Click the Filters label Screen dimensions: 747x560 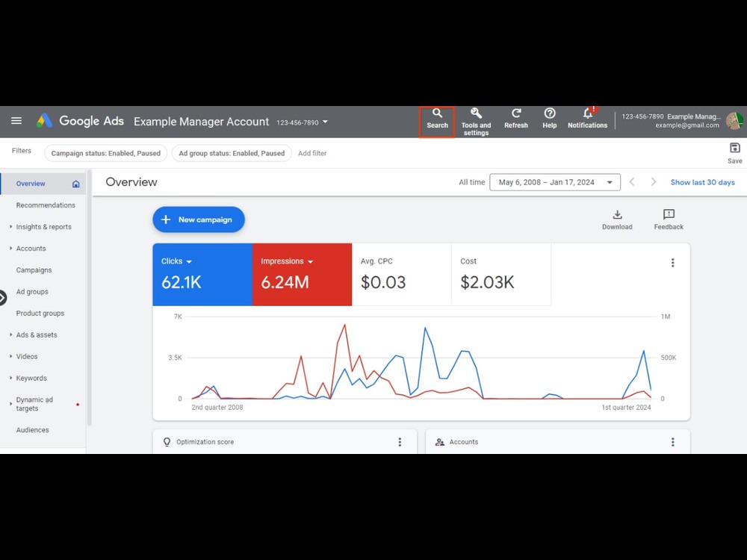[22, 151]
